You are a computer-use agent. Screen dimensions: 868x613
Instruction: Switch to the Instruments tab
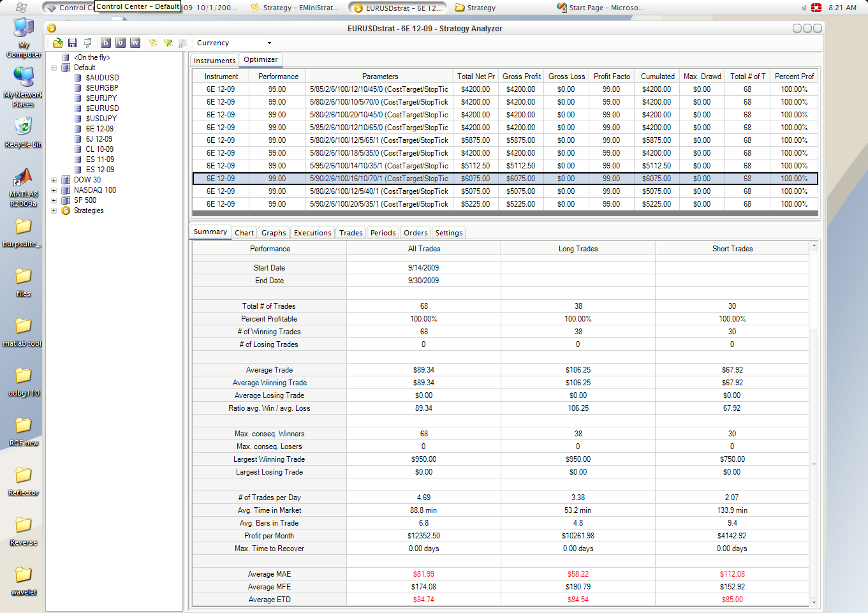214,61
